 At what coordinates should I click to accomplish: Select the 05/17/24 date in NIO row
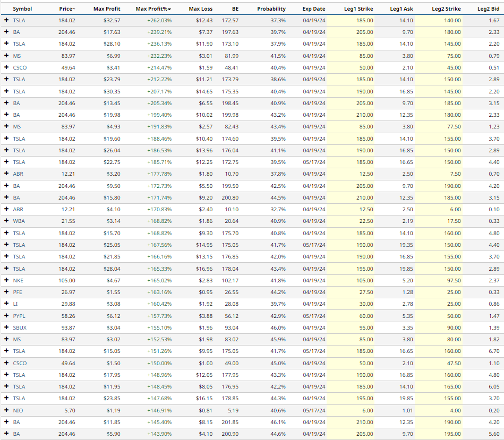pyautogui.click(x=314, y=410)
